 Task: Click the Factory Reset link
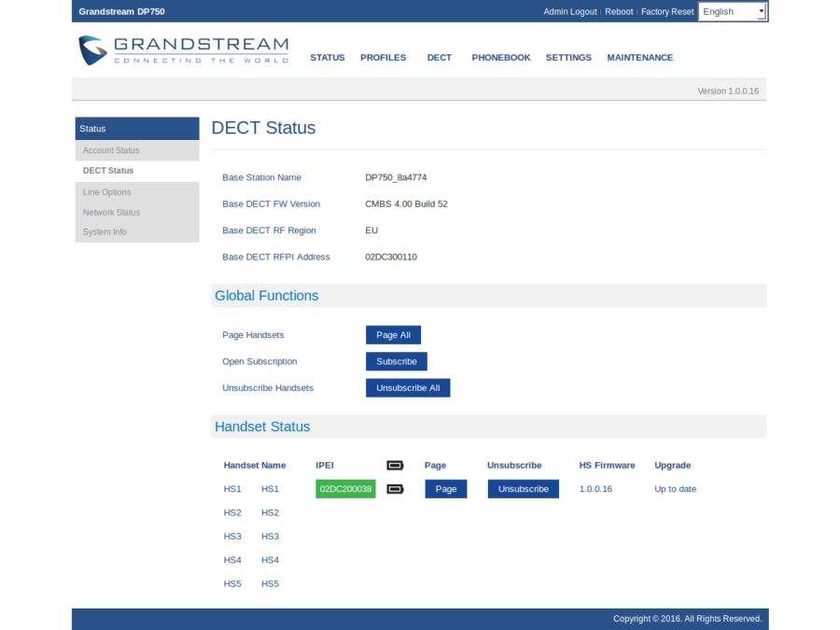tap(667, 12)
